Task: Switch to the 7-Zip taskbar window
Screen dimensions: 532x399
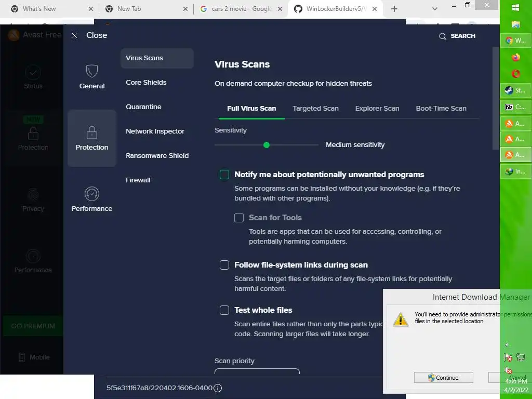Action: pos(516,107)
